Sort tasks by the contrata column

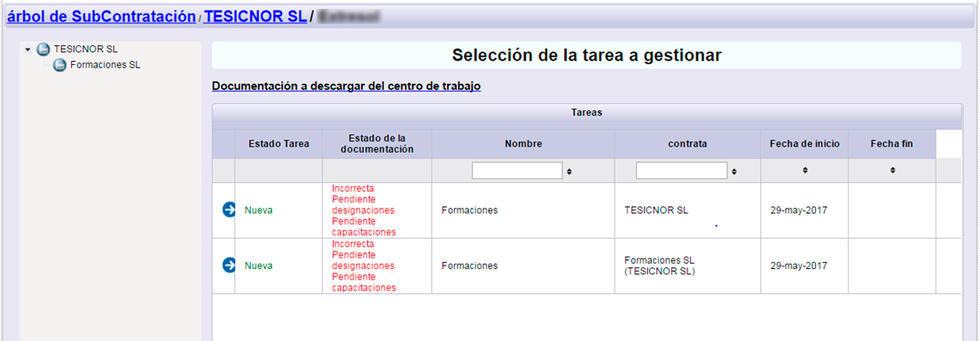(733, 170)
